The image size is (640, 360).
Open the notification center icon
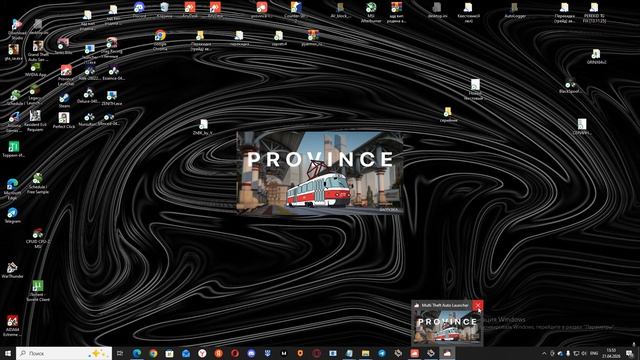629,353
